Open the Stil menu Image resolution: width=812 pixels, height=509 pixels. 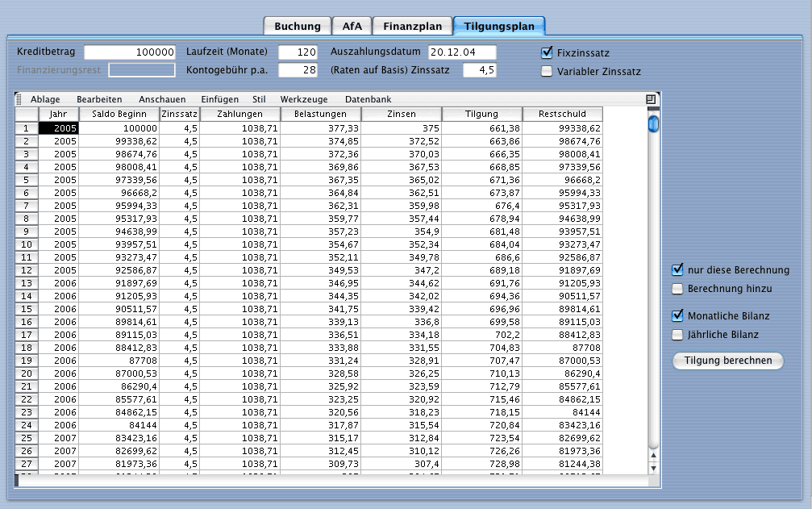click(259, 99)
